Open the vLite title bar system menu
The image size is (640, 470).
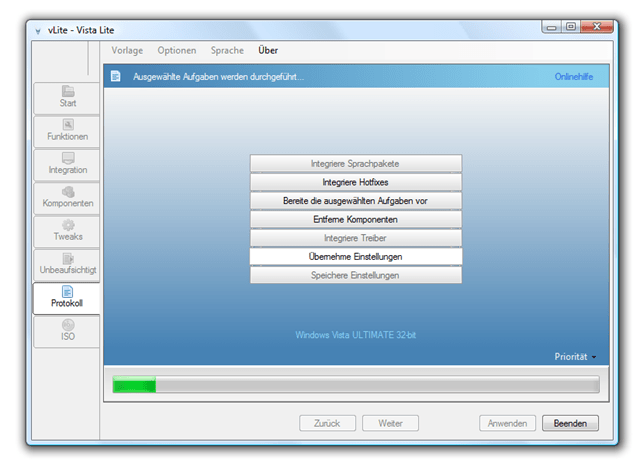(38, 31)
